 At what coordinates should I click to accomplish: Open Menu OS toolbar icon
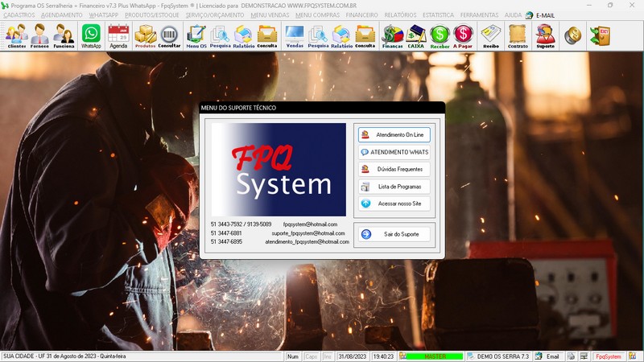(x=196, y=35)
